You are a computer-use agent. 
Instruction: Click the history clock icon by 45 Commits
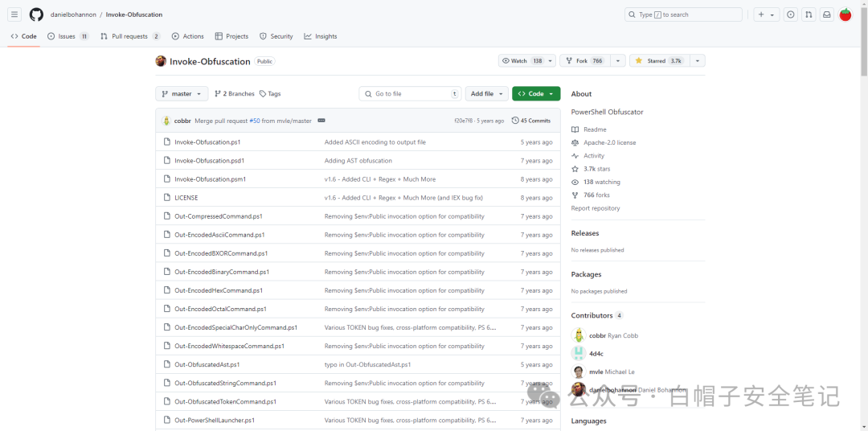pyautogui.click(x=515, y=121)
